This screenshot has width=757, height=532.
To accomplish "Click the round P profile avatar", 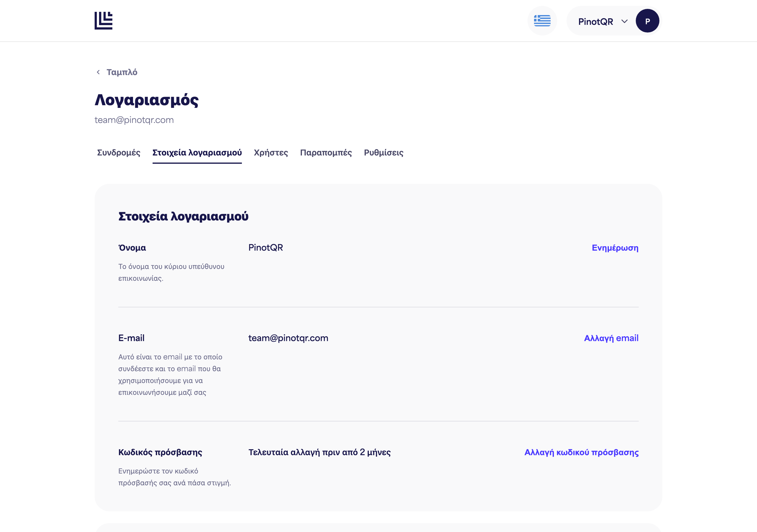I will [647, 21].
